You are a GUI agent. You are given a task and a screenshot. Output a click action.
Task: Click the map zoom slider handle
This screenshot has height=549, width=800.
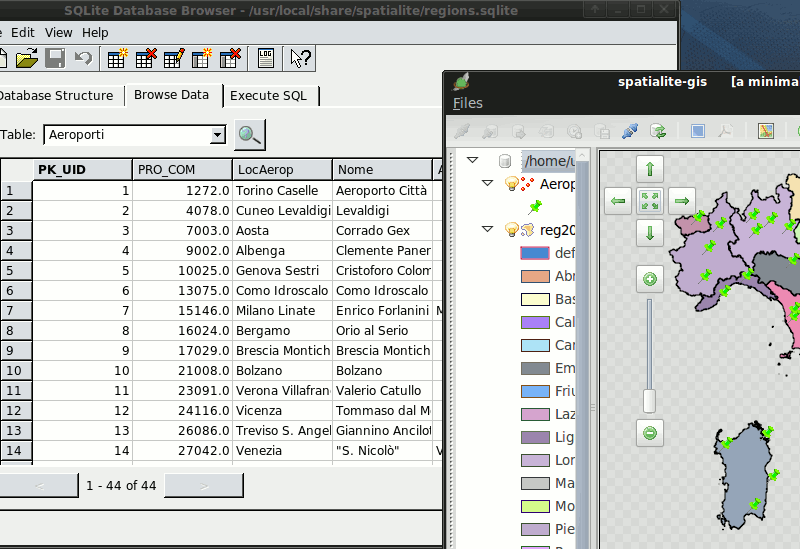pos(649,401)
